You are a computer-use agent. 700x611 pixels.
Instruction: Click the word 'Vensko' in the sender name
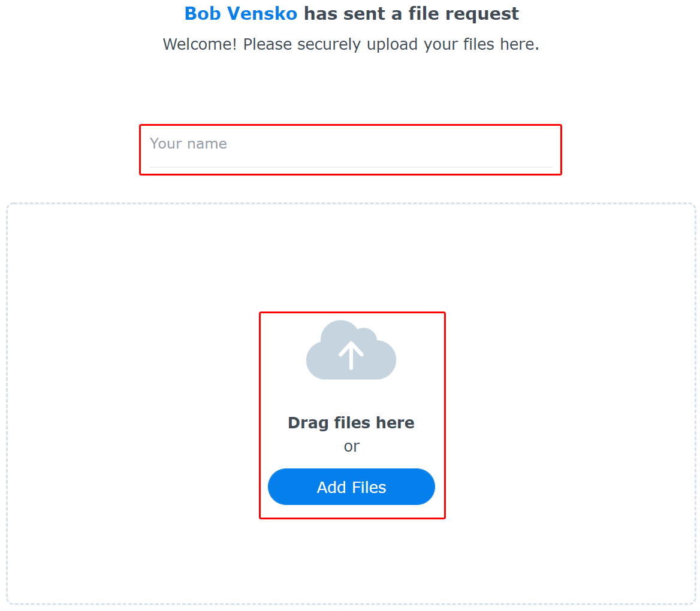pyautogui.click(x=262, y=13)
